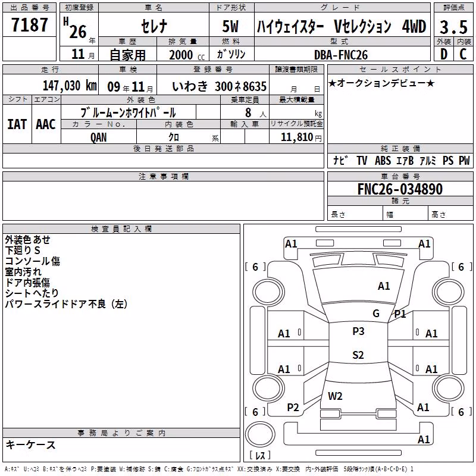Screen dimensions: 476x476
Task: Click shift type IAT
Action: (17, 124)
